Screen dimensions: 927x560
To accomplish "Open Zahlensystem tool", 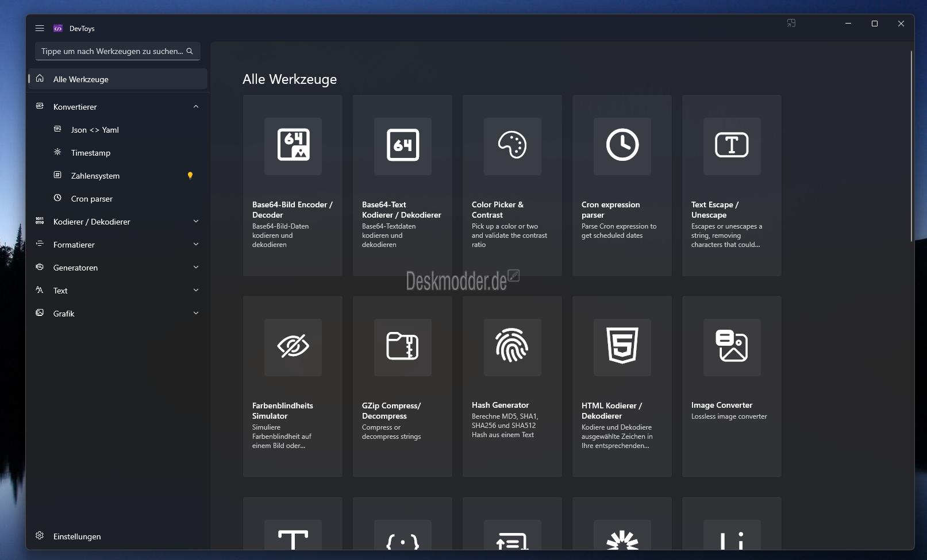I will 118,176.
